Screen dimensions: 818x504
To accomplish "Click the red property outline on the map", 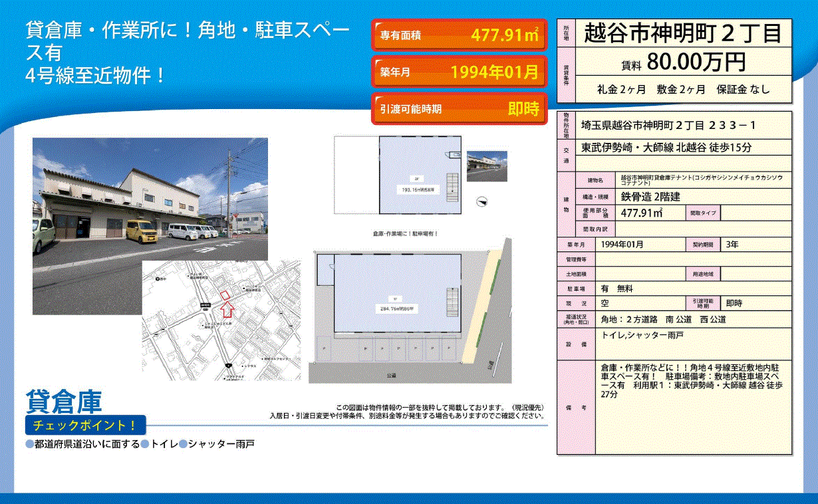I will [x=225, y=295].
